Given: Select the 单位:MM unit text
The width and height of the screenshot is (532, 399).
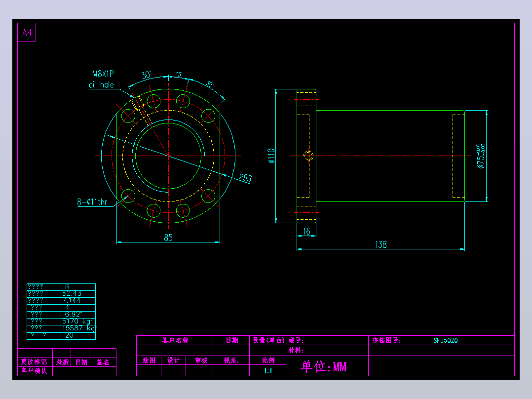Looking at the screenshot, I should [x=324, y=366].
